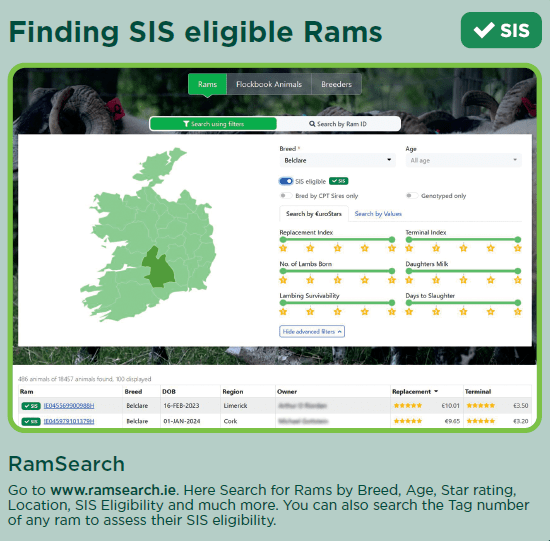This screenshot has height=541, width=550.
Task: Click first star under Days to Slaughter
Action: tap(409, 312)
